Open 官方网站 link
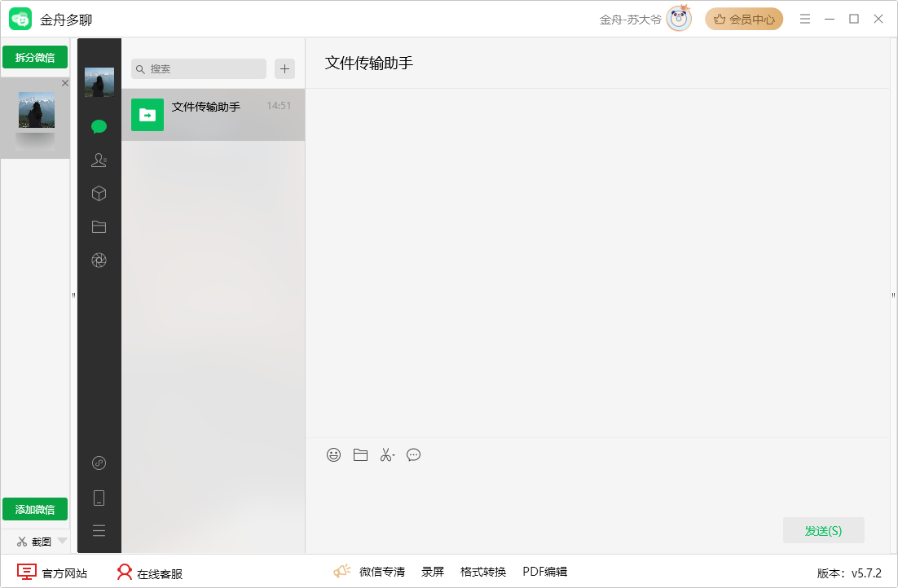 (52, 573)
